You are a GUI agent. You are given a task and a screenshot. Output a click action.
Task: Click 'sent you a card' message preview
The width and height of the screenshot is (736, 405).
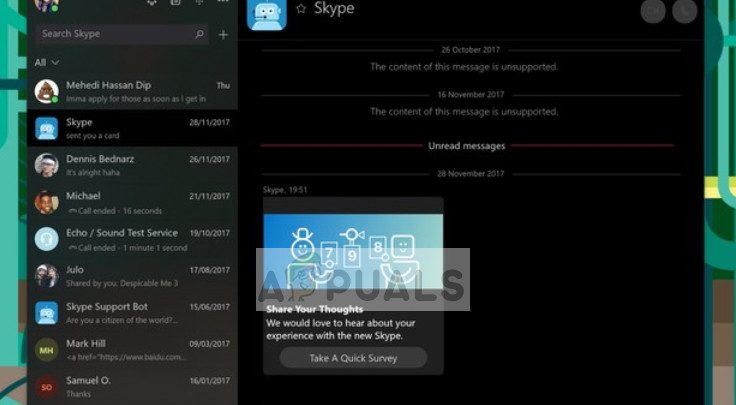coord(92,136)
